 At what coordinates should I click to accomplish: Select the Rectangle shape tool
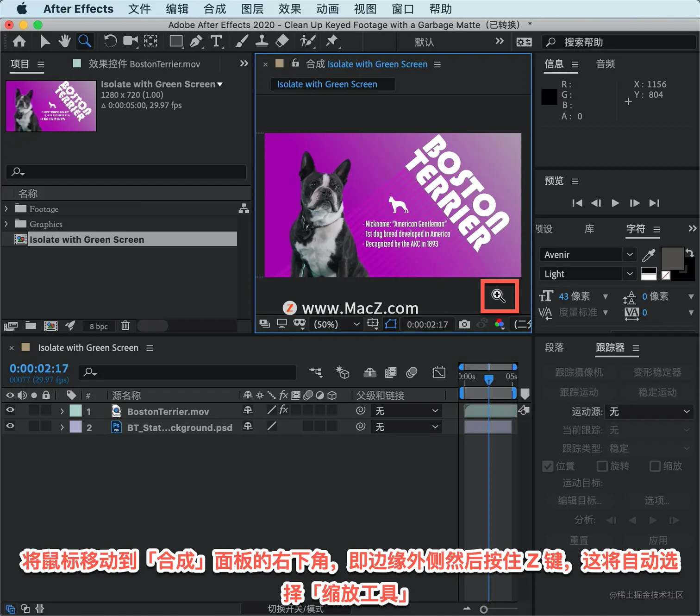coord(176,42)
